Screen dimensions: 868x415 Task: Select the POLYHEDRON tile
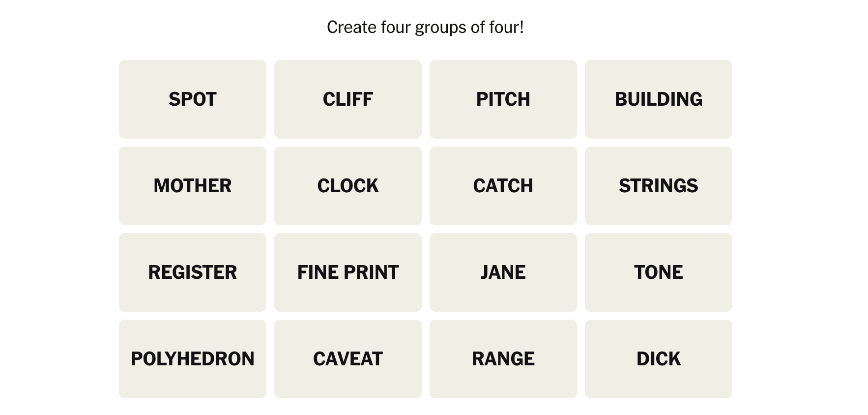(192, 359)
